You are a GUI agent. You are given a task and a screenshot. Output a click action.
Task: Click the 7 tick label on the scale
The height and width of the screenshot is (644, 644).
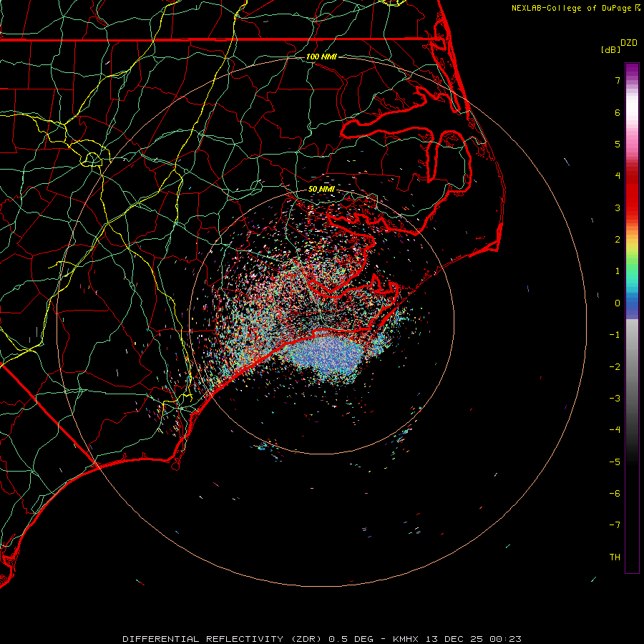616,81
